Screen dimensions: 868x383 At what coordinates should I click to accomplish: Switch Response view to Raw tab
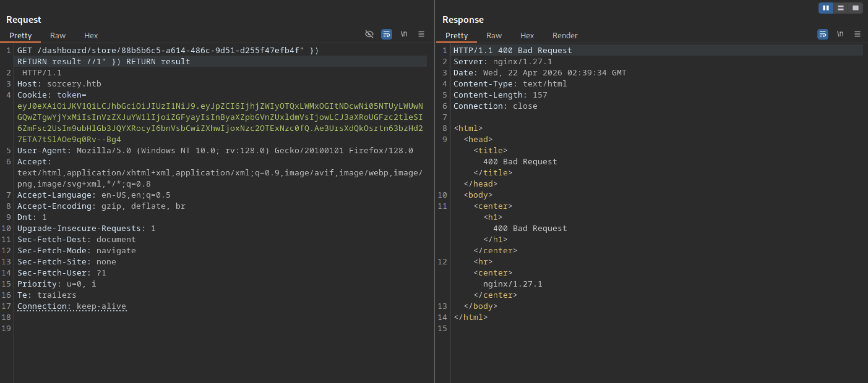pos(494,36)
